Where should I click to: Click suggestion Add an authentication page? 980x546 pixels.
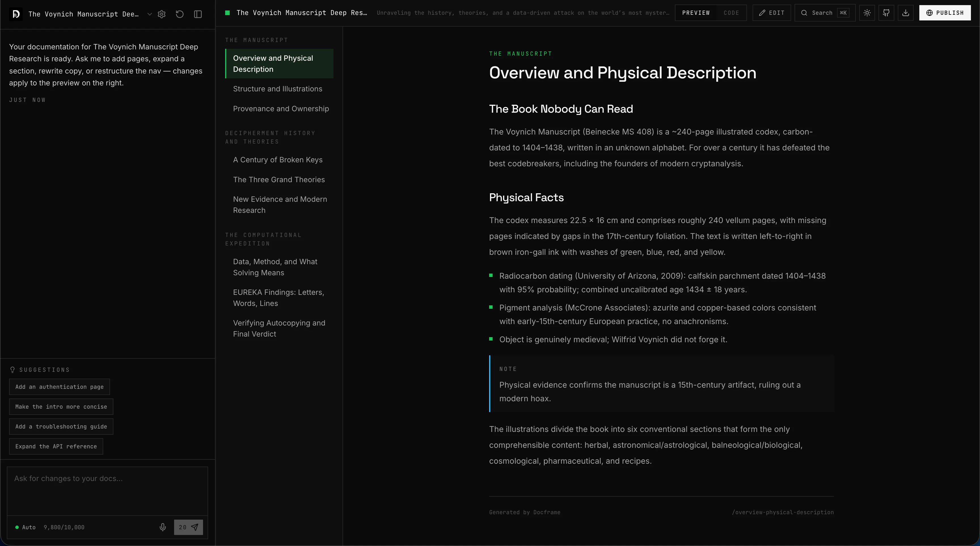(59, 387)
